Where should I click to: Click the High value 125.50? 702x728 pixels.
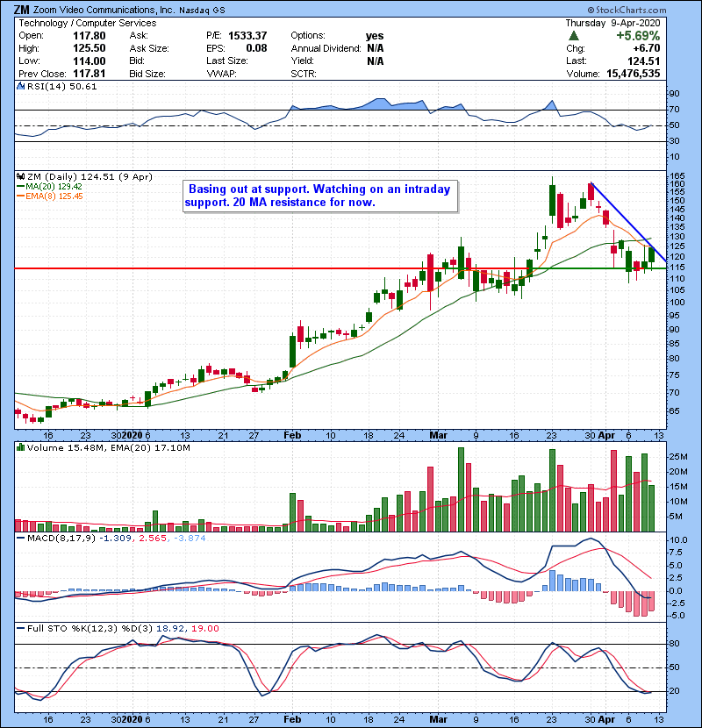90,48
